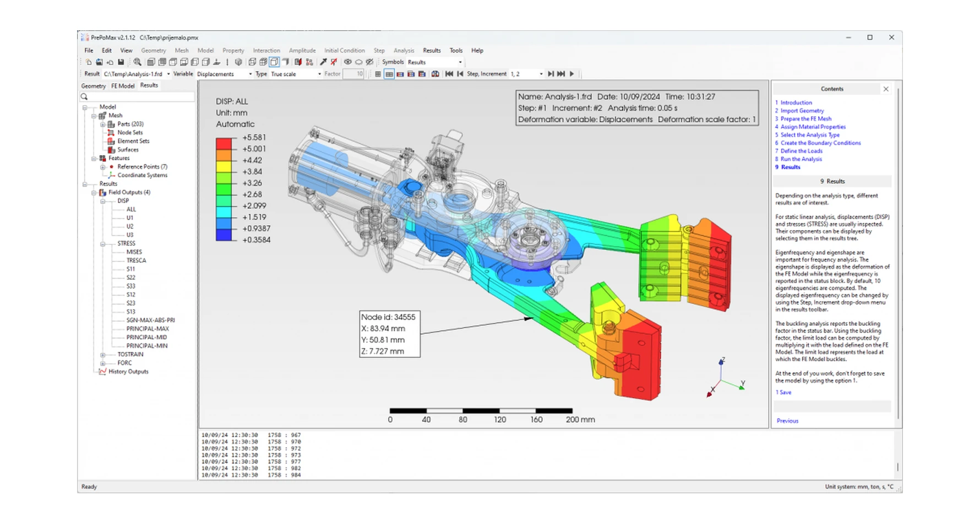This screenshot has width=980, height=523.
Task: Expand the Parts (203) tree node
Action: (102, 124)
